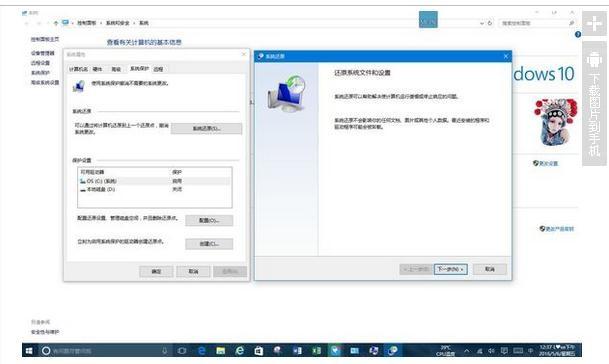
Task: Open 远程设置 from the sidebar
Action: [40, 63]
